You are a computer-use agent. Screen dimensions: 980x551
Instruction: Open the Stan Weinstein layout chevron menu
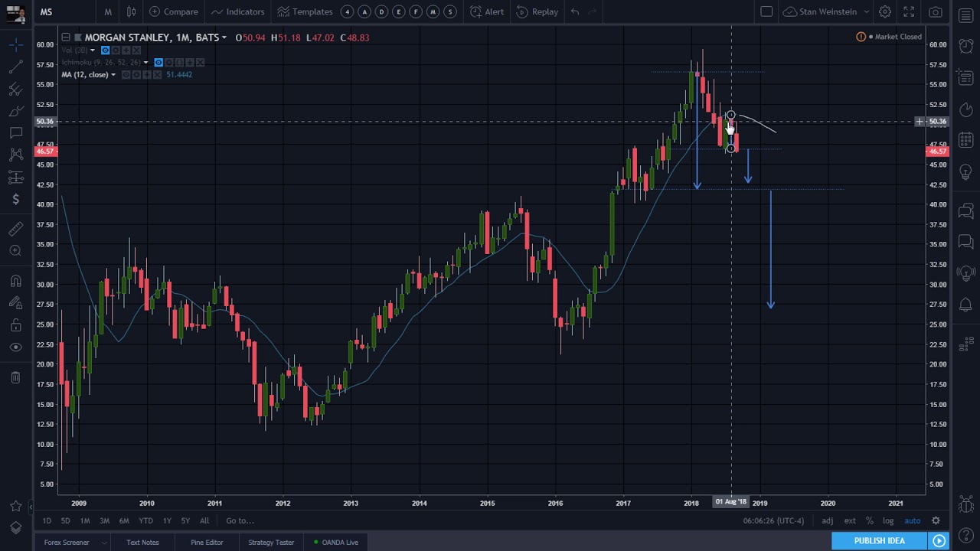[x=866, y=11]
